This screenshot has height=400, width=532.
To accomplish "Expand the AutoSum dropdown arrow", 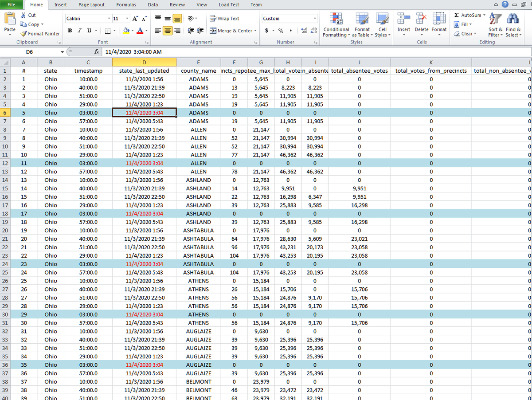I will point(484,15).
